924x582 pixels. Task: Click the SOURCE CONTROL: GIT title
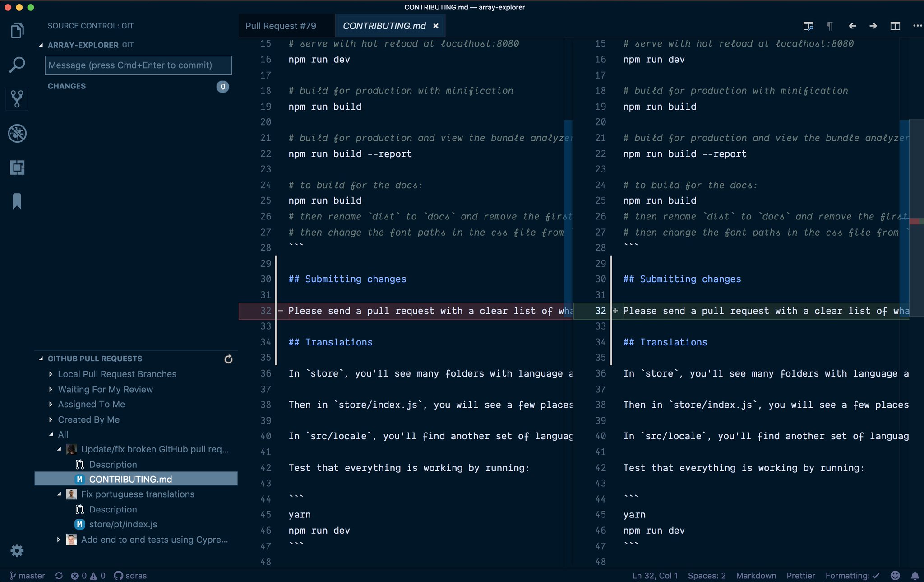point(91,26)
